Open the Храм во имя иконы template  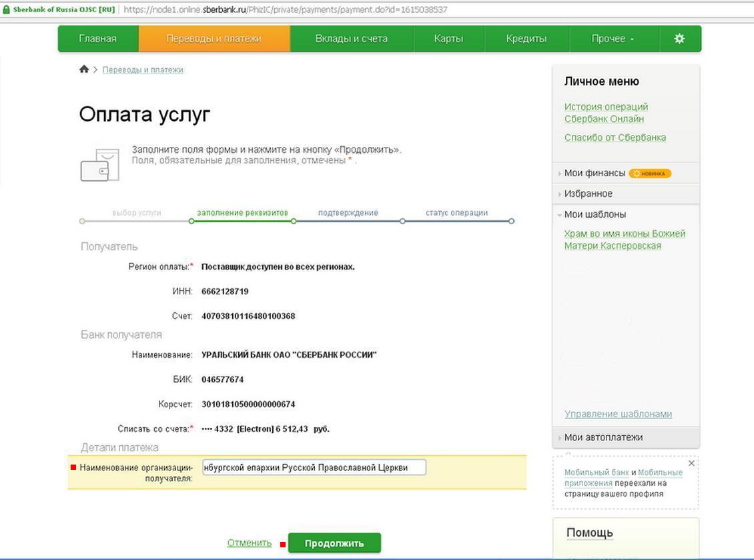pos(625,240)
